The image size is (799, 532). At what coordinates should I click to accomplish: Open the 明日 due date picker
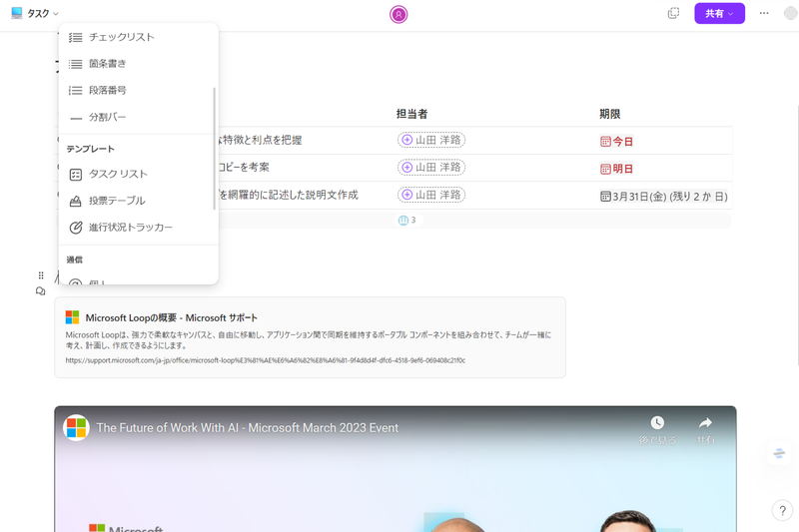click(x=616, y=169)
